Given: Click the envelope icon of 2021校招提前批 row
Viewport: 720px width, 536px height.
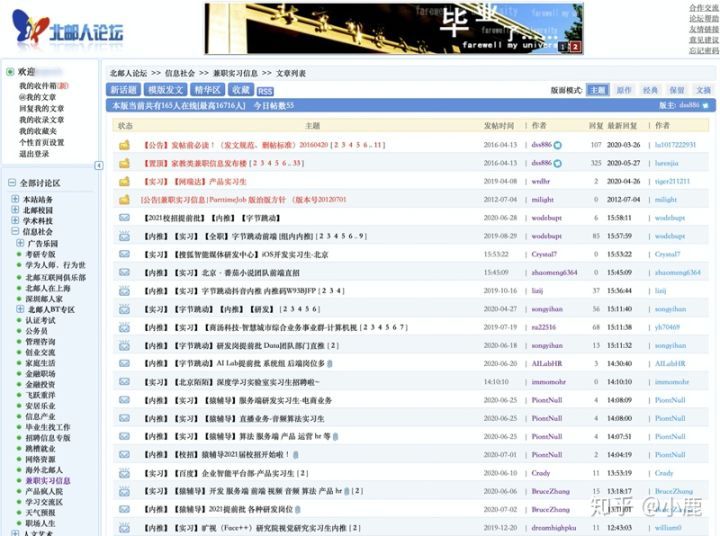Looking at the screenshot, I should 124,218.
